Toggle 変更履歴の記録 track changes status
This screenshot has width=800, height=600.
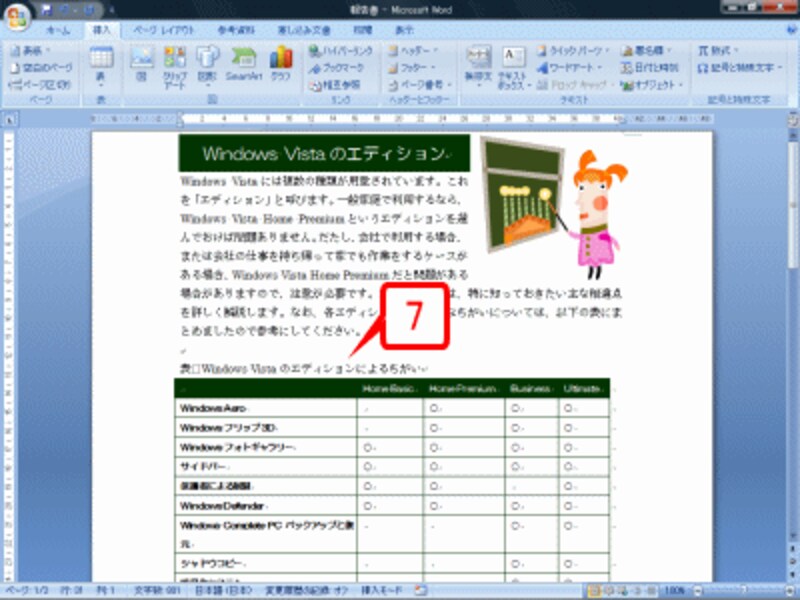tap(306, 590)
